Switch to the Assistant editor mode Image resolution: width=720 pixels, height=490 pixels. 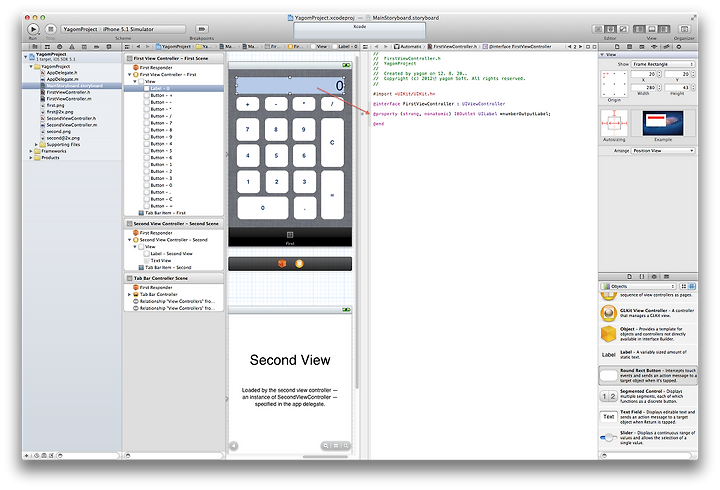(610, 29)
